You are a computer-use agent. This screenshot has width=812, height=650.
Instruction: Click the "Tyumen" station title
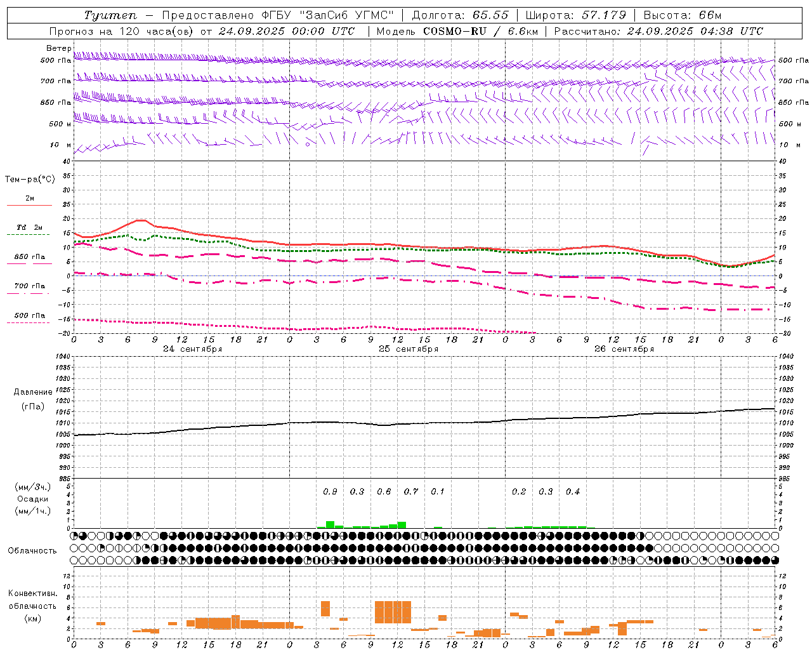[x=110, y=15]
